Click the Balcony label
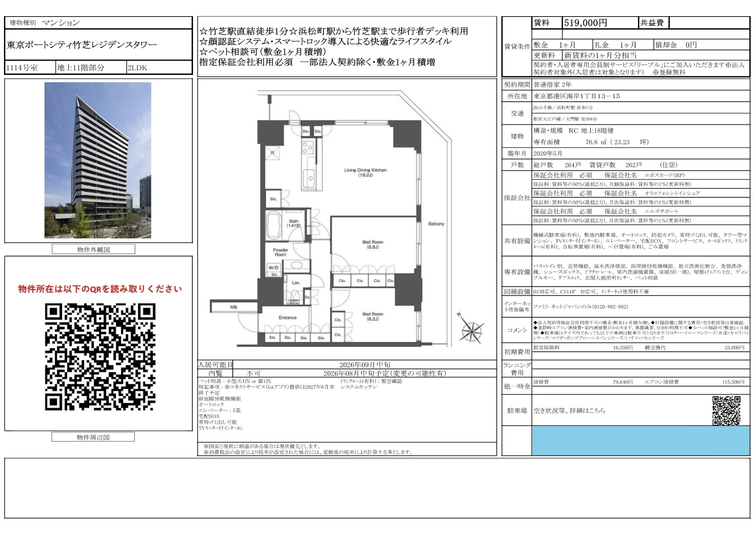The height and width of the screenshot is (535, 756). tap(436, 224)
